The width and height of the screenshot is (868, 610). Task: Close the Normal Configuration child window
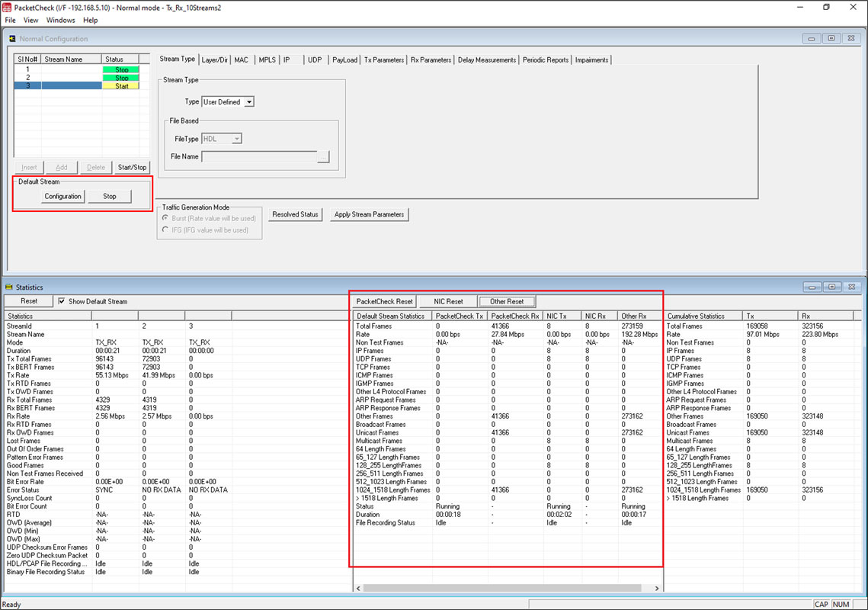coord(850,38)
